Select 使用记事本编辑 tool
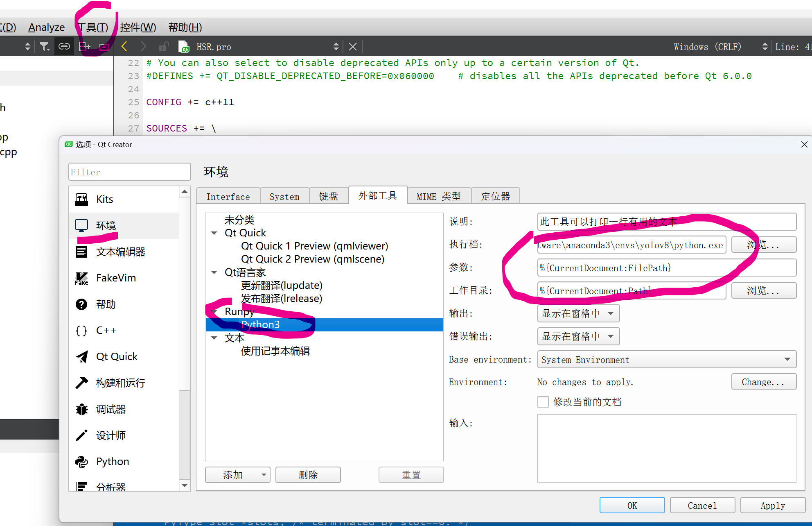 click(x=275, y=351)
